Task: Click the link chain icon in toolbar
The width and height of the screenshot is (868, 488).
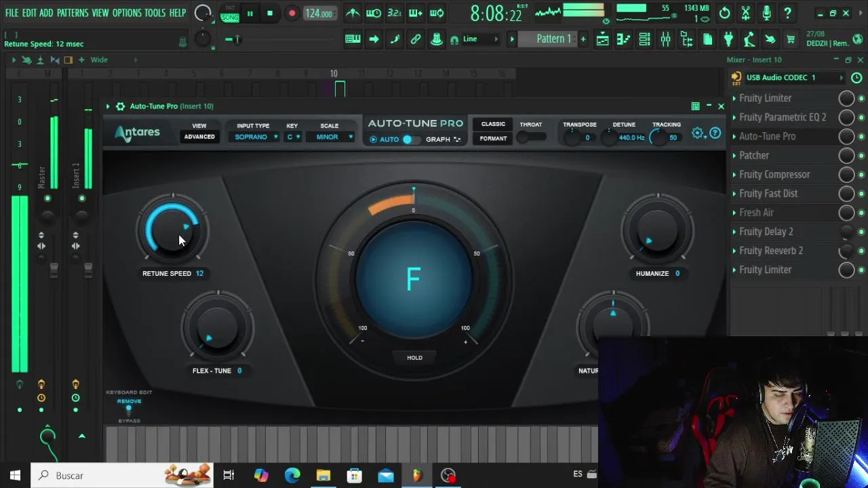Action: tap(416, 39)
